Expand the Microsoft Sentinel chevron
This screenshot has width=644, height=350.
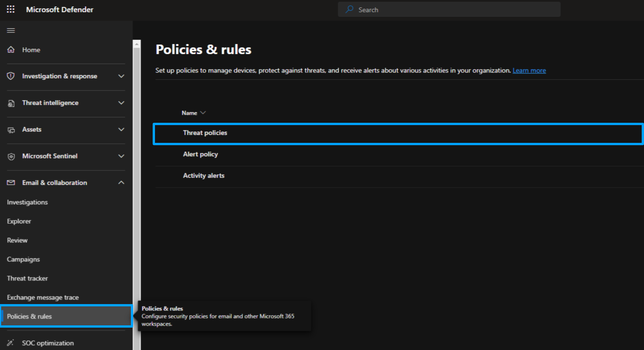[x=121, y=156]
